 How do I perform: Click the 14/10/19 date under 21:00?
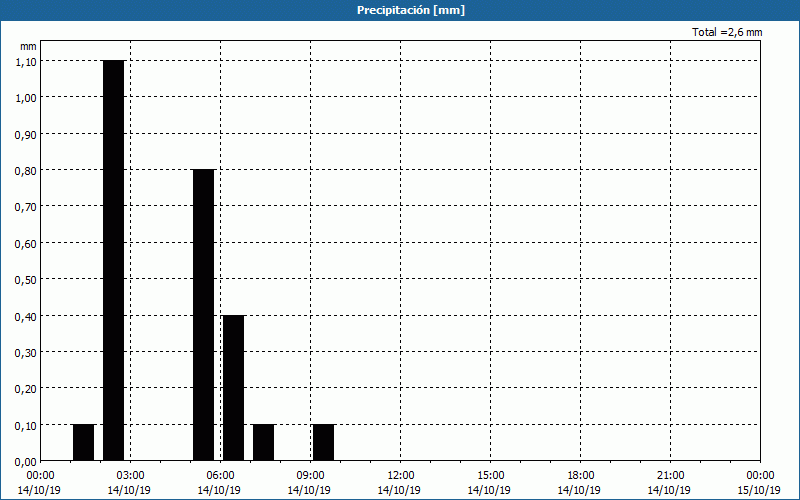tap(669, 490)
